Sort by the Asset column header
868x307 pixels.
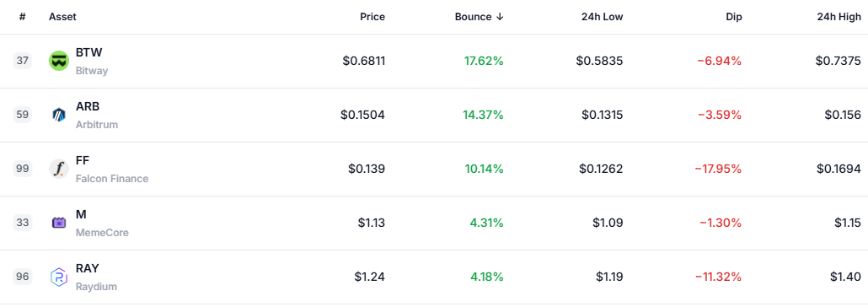coord(62,17)
